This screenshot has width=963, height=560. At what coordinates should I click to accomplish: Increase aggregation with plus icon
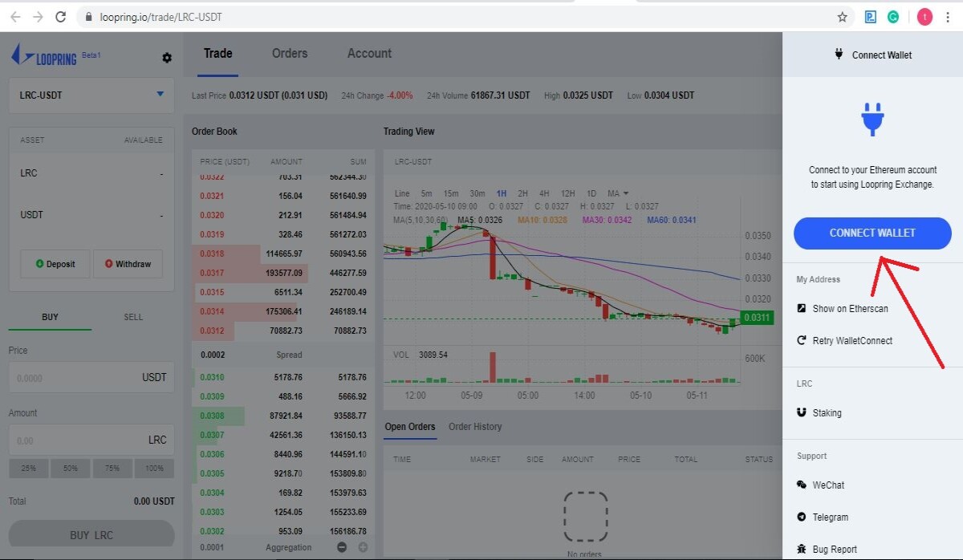tap(363, 547)
